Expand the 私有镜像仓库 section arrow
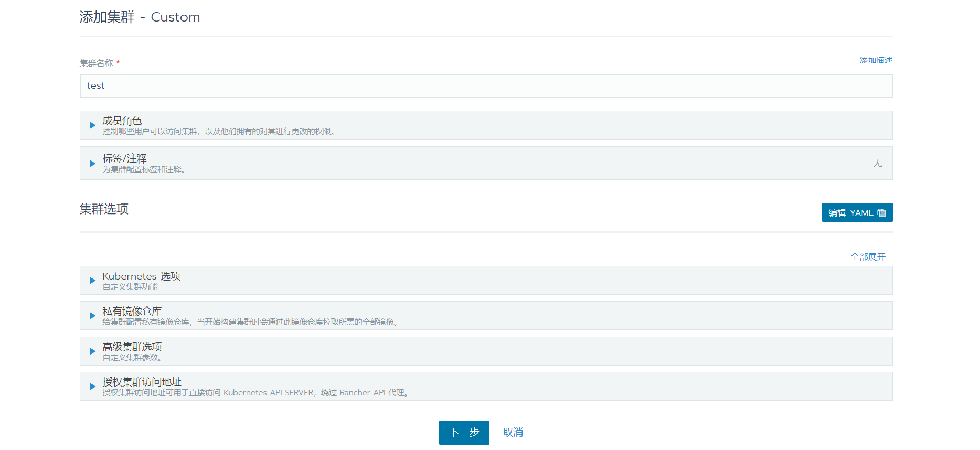980x450 pixels. (x=93, y=316)
